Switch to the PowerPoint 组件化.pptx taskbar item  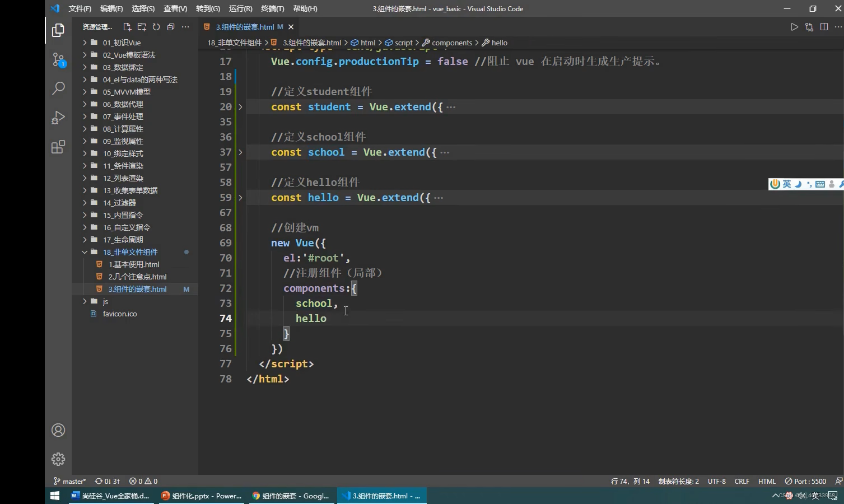point(201,496)
